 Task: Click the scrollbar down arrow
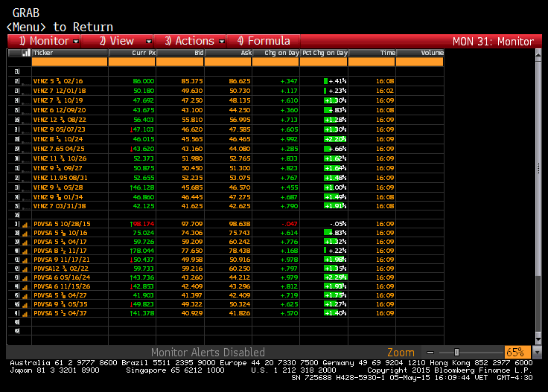(538, 340)
